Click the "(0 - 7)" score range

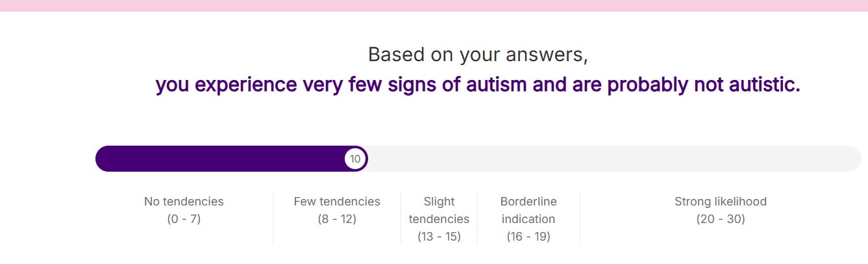(184, 219)
